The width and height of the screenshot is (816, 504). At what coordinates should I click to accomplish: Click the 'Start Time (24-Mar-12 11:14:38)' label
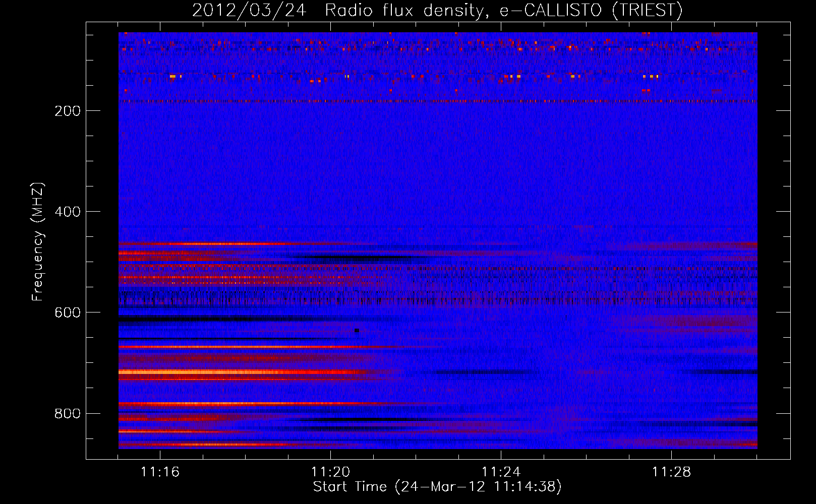(x=437, y=487)
